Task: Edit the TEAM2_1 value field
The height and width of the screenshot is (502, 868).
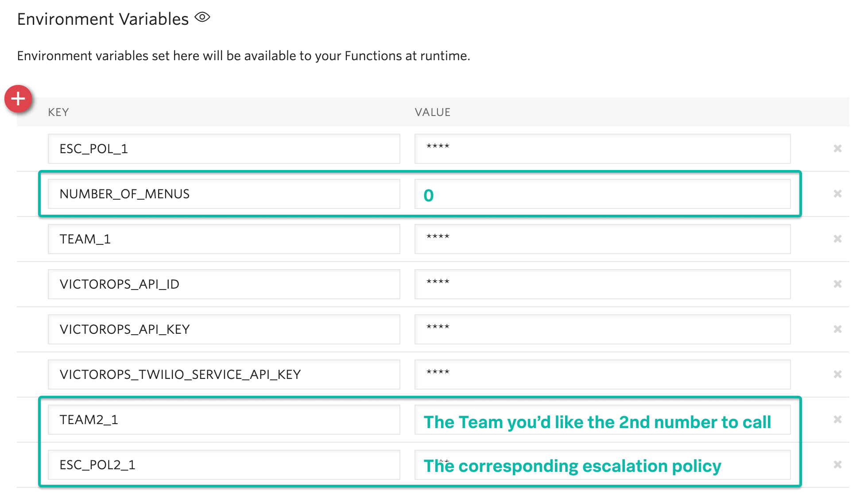Action: (x=601, y=420)
